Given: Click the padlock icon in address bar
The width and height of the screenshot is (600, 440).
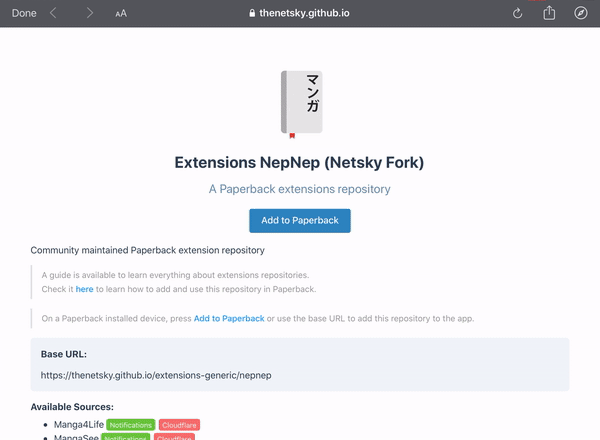Looking at the screenshot, I should (252, 13).
